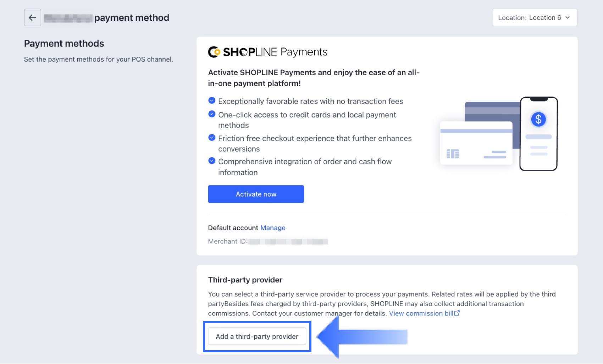Click Add a third-party provider button
Image resolution: width=603 pixels, height=364 pixels.
pyautogui.click(x=257, y=336)
